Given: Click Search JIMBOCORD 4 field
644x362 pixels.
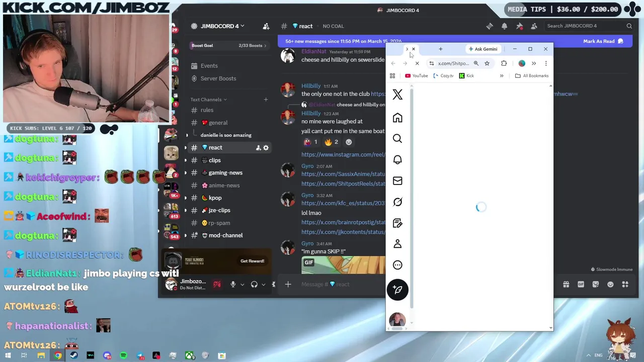Looking at the screenshot, I should [588, 26].
